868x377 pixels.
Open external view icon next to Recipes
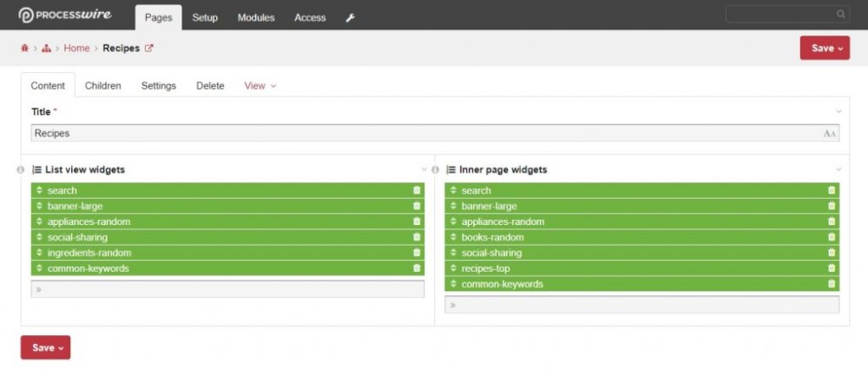click(148, 49)
